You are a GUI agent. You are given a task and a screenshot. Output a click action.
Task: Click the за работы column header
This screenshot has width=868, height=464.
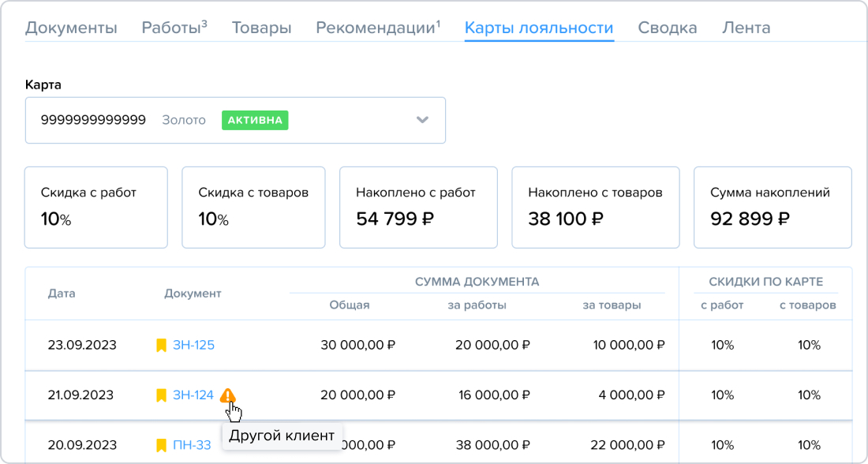coord(477,305)
